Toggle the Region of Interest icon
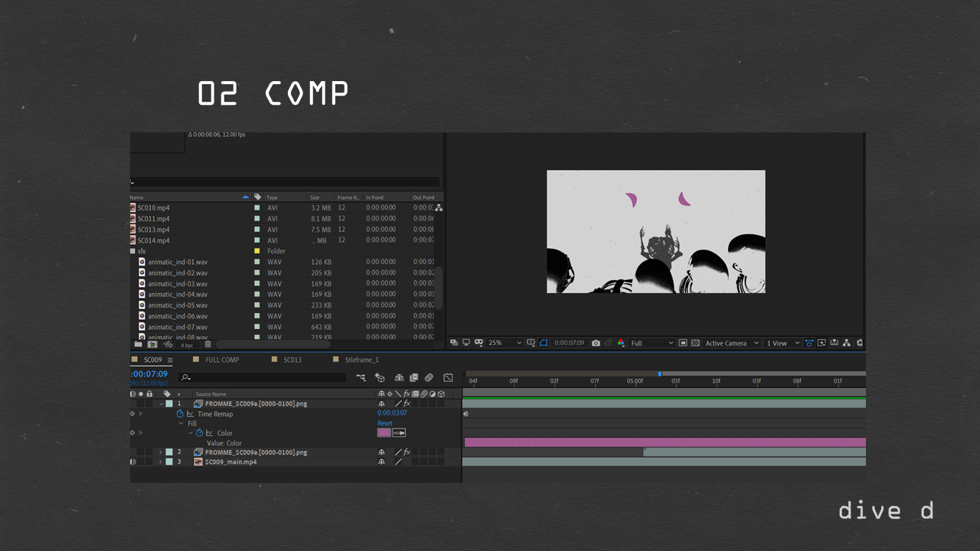Image resolution: width=980 pixels, height=551 pixels. 683,343
